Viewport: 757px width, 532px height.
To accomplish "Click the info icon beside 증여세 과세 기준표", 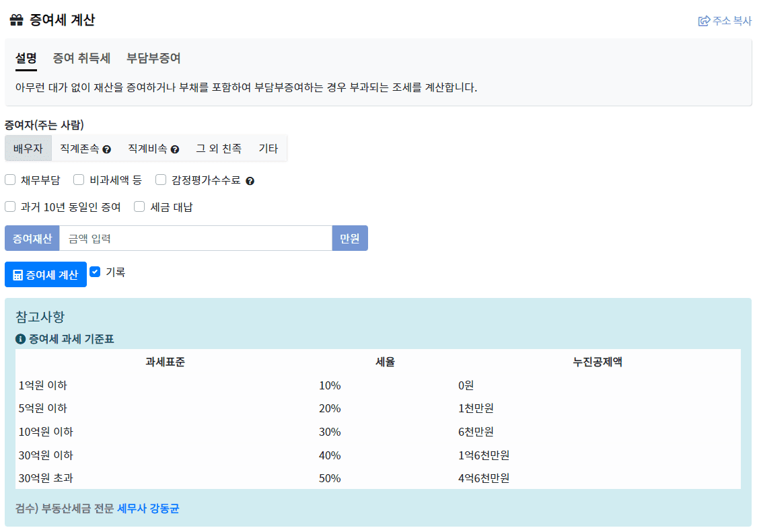I will (x=20, y=339).
